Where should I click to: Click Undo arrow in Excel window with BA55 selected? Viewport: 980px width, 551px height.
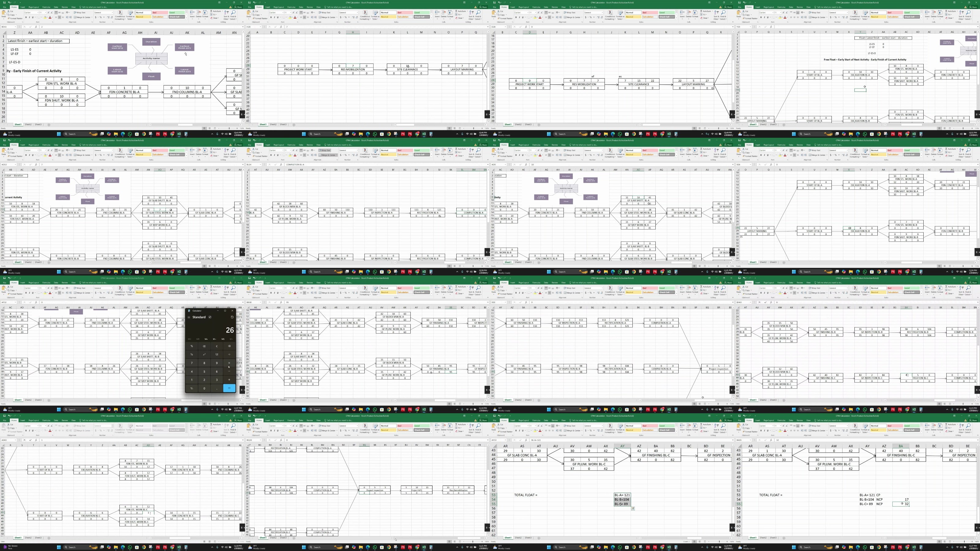(x=744, y=416)
